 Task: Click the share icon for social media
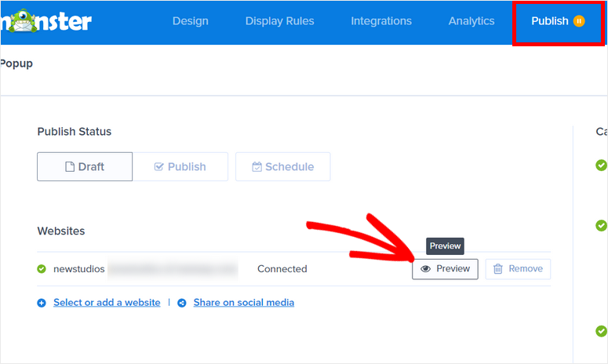(x=182, y=303)
